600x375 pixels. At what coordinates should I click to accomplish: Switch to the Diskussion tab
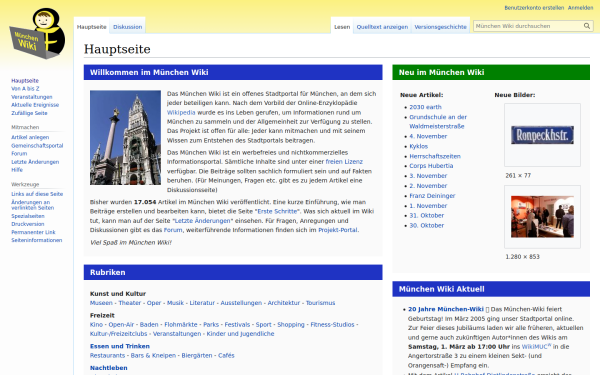point(127,27)
